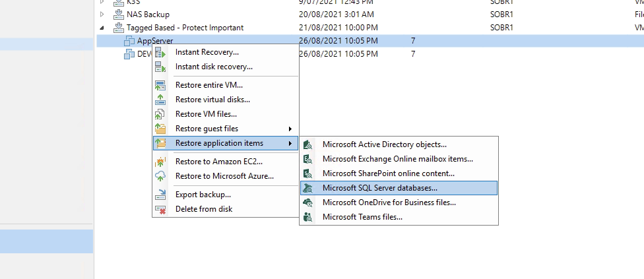Click the Restore VM files icon
This screenshot has width=644, height=279.
(x=160, y=114)
